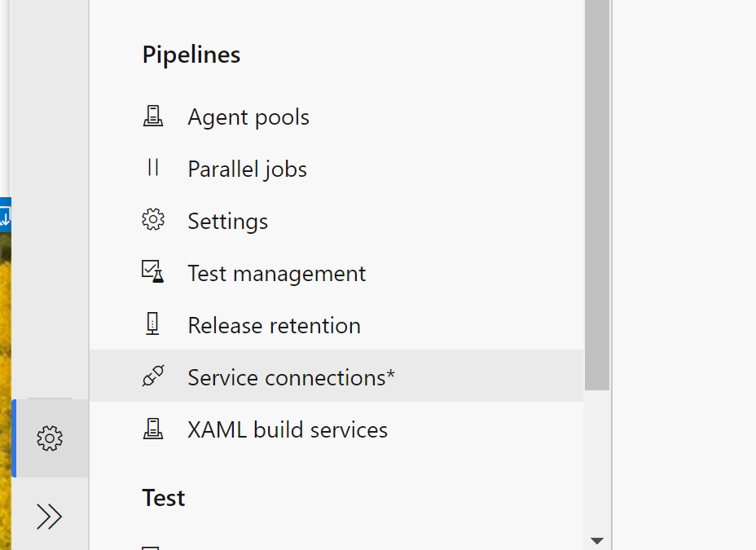Click the gear icon beside Settings
Viewport: 756px width, 550px height.
(x=153, y=220)
